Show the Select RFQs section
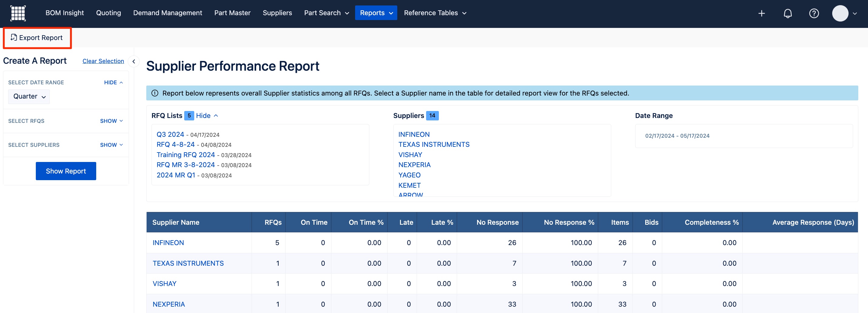Screen dimensions: 868x313 [111, 121]
